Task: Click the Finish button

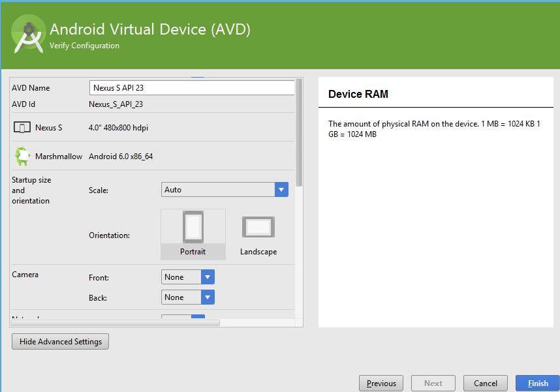Action: pos(538,383)
